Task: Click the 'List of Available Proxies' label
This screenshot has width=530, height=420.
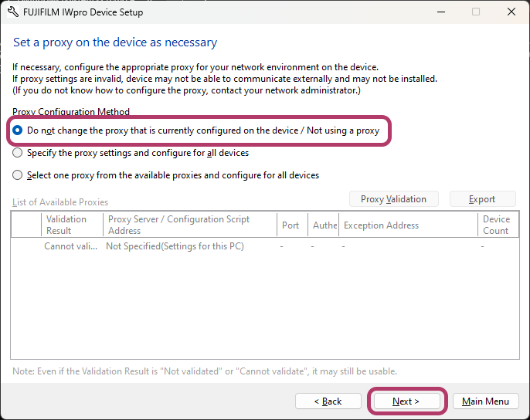Action: point(60,202)
